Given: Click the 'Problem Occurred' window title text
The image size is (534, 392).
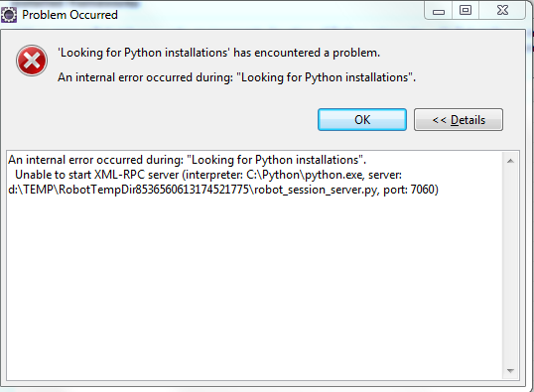Looking at the screenshot, I should 69,15.
